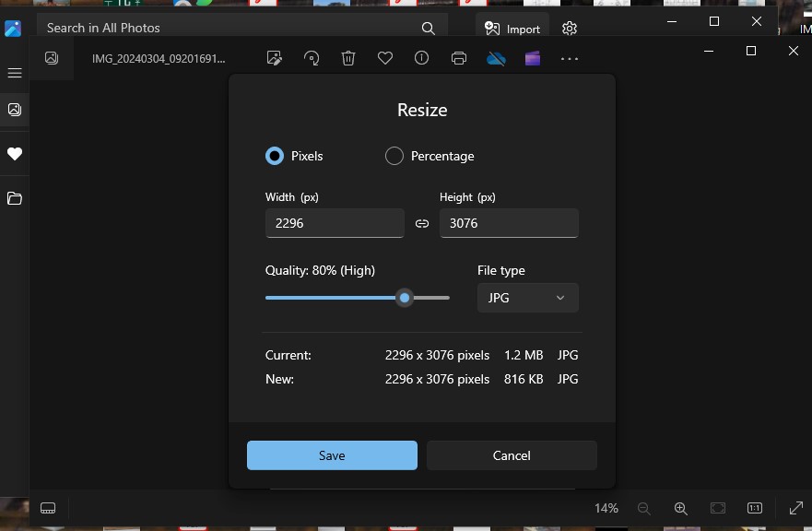This screenshot has height=531, width=812.
Task: Select the Pixels radio button
Action: [275, 156]
